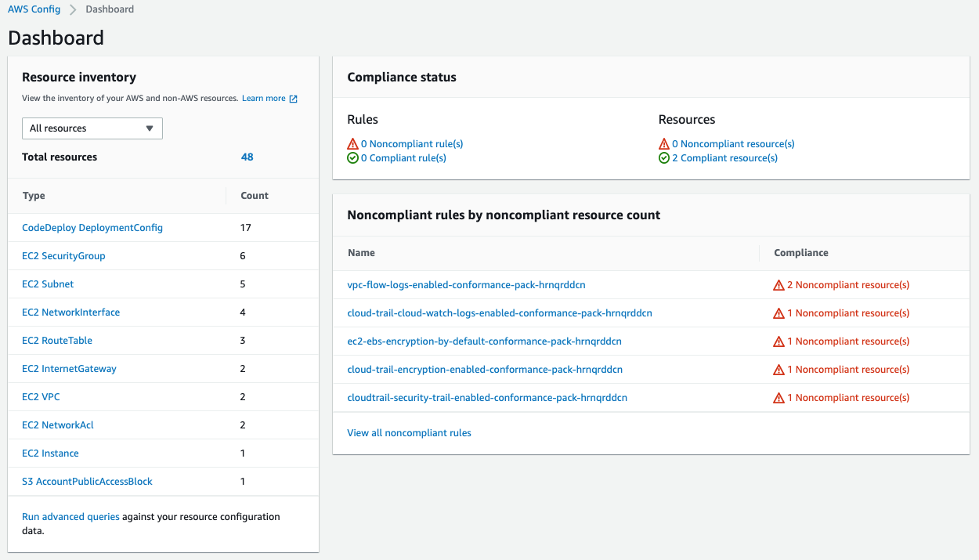Open EC2 VPC resource type
Screen dimensions: 979x560
coord(41,397)
